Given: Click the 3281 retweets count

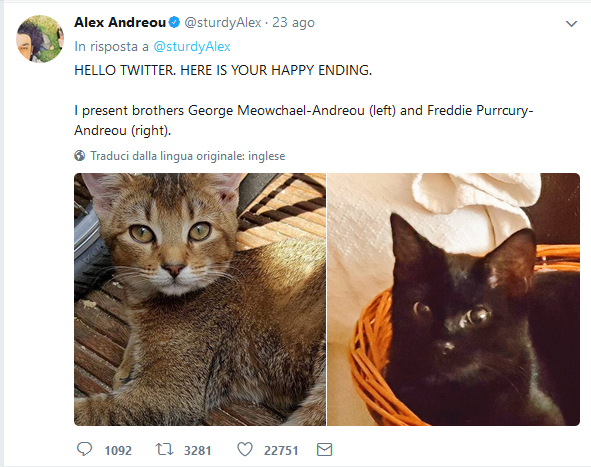Looking at the screenshot, I should pos(197,450).
